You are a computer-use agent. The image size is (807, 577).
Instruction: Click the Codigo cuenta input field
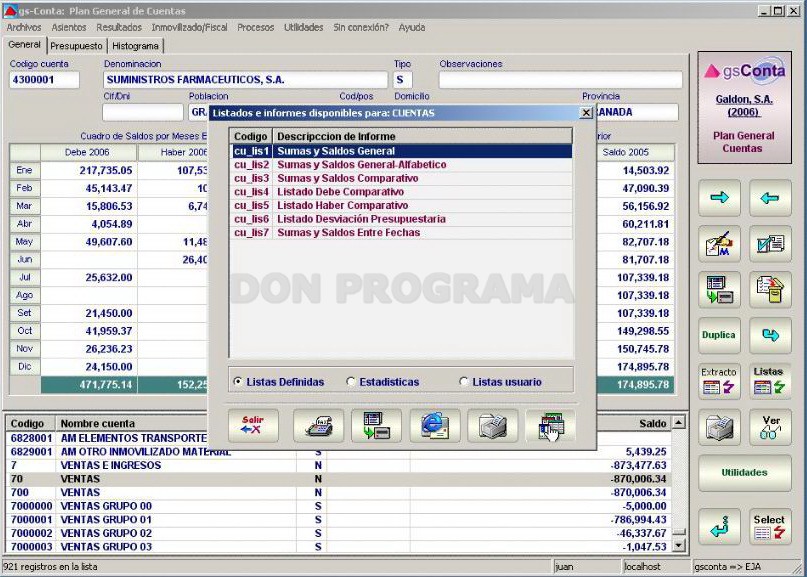point(44,80)
